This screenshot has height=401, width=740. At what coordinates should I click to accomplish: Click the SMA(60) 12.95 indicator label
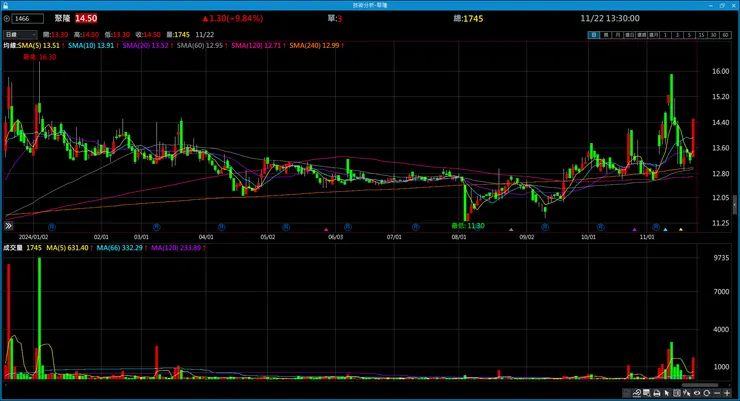click(x=202, y=45)
